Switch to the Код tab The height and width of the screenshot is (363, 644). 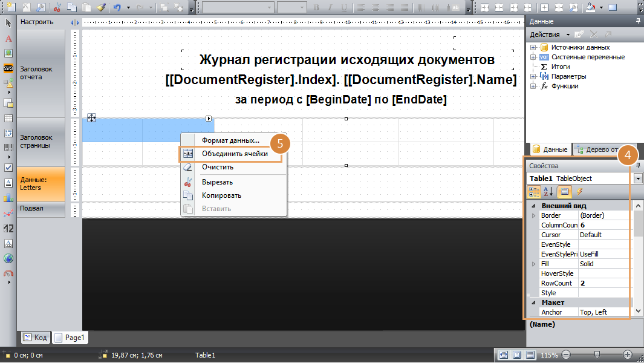pyautogui.click(x=35, y=338)
